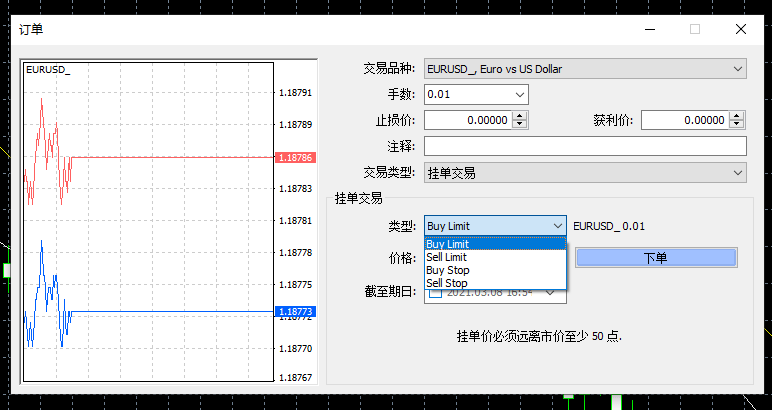Close the 订单 order dialog
Screen dimensions: 772x410
click(740, 29)
